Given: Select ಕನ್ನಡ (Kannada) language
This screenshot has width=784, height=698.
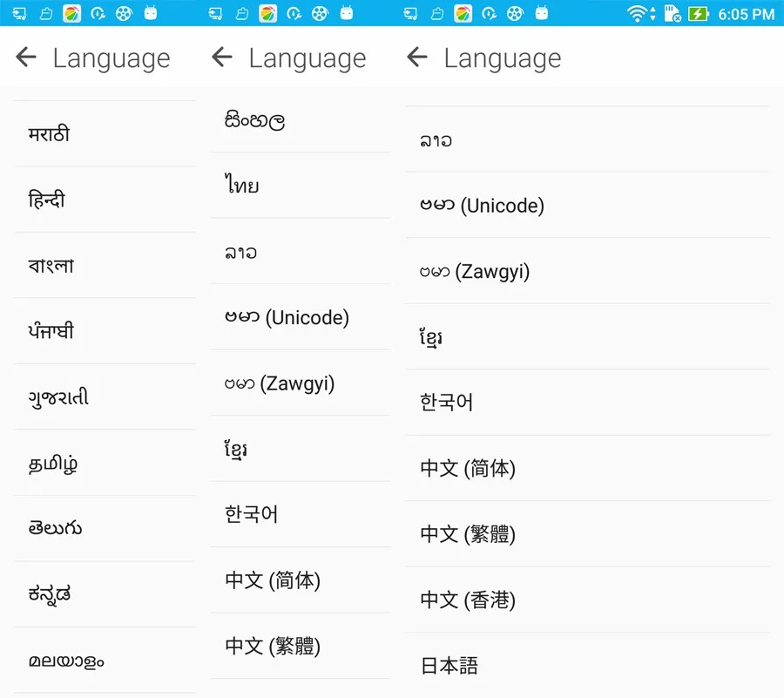Looking at the screenshot, I should 105,594.
